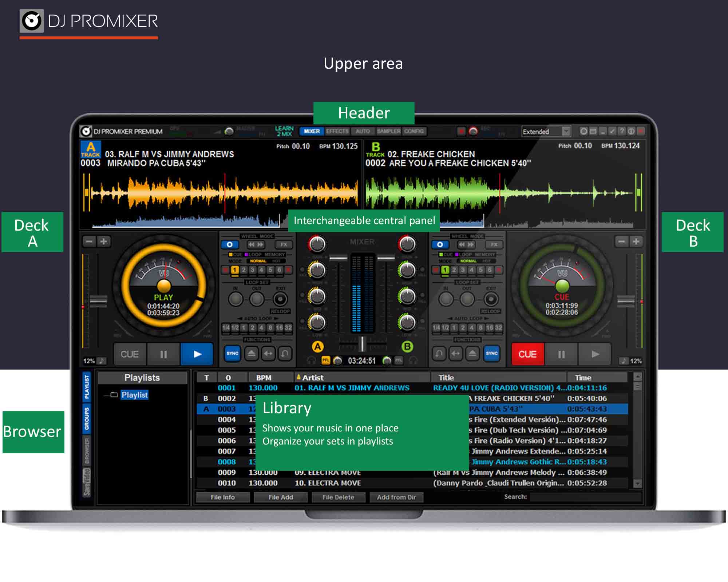
Task: Open the FX wheel mode on Deck A
Action: (x=284, y=244)
